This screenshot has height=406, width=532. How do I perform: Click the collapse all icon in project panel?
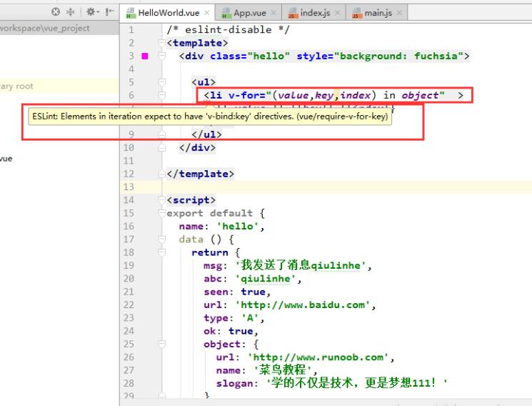70,12
